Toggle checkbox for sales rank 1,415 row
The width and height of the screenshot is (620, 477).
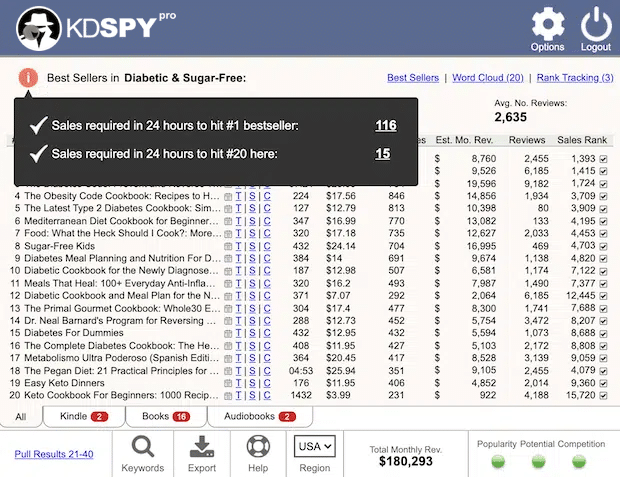click(603, 171)
